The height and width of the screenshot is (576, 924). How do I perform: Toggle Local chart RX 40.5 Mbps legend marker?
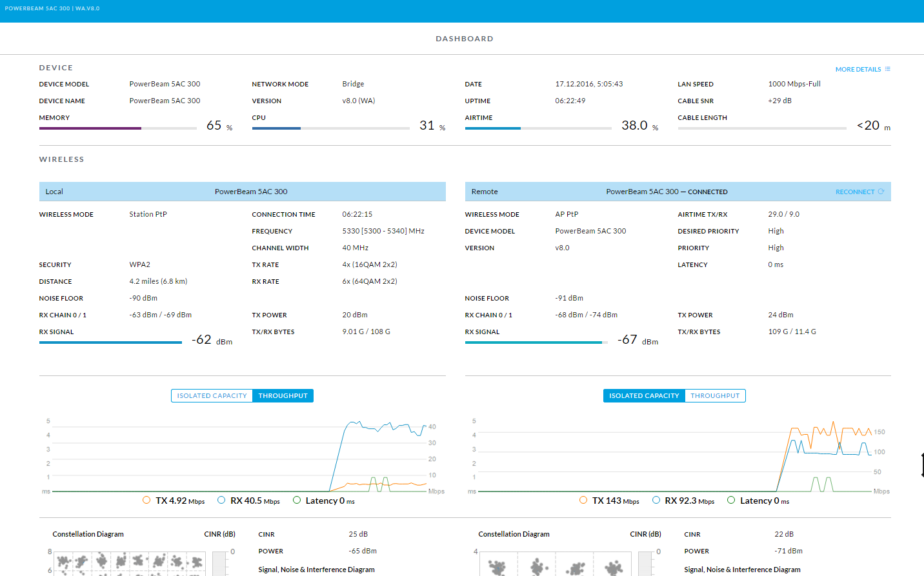[x=221, y=500]
